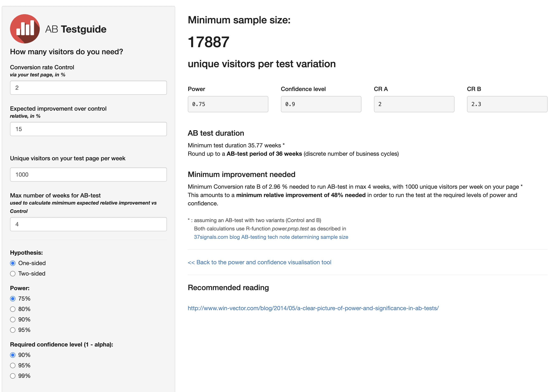Choose 75% power radio button

13,298
